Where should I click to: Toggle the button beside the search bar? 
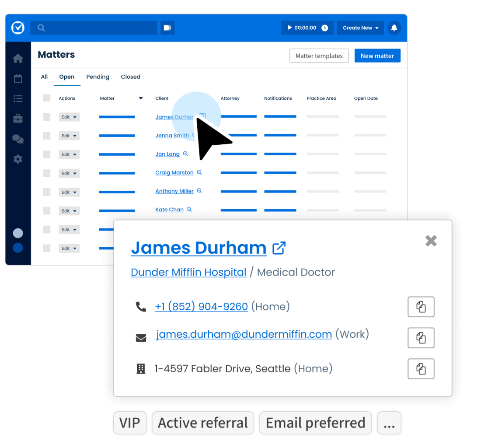pyautogui.click(x=167, y=28)
